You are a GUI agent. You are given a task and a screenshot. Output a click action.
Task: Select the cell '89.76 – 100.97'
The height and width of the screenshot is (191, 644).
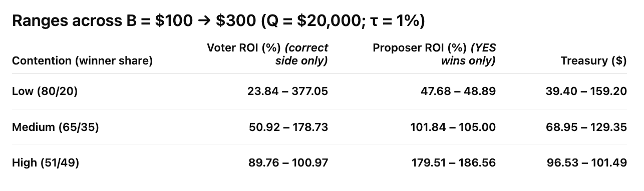click(x=288, y=162)
